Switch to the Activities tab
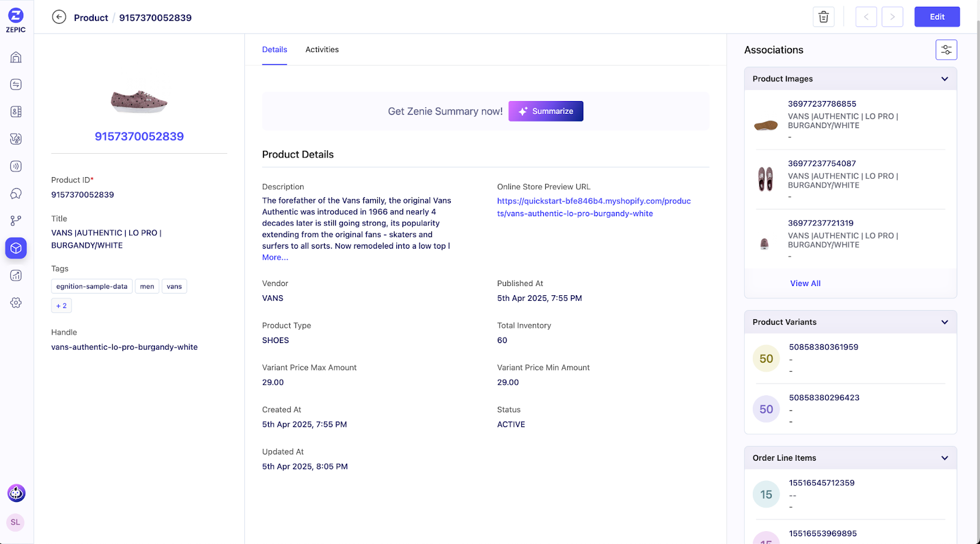Screen dimensions: 980x544 (x=322, y=50)
